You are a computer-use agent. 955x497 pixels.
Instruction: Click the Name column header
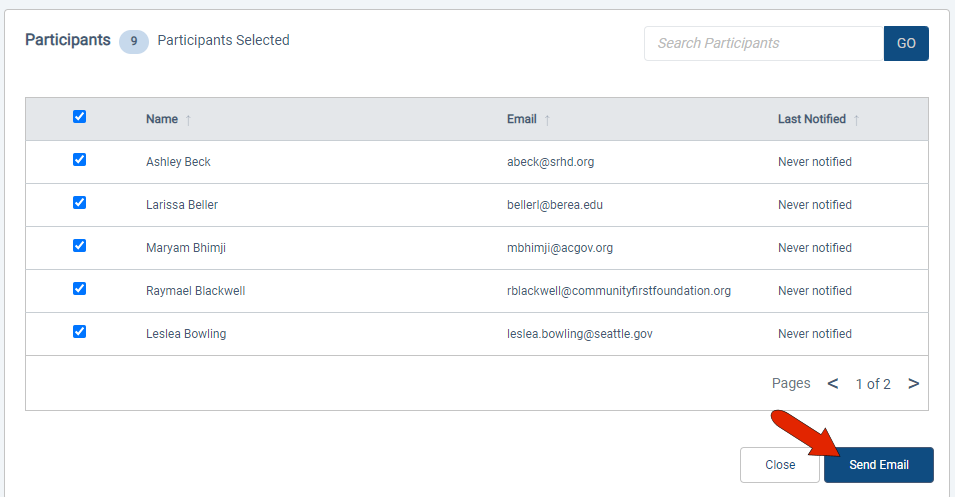pos(162,119)
